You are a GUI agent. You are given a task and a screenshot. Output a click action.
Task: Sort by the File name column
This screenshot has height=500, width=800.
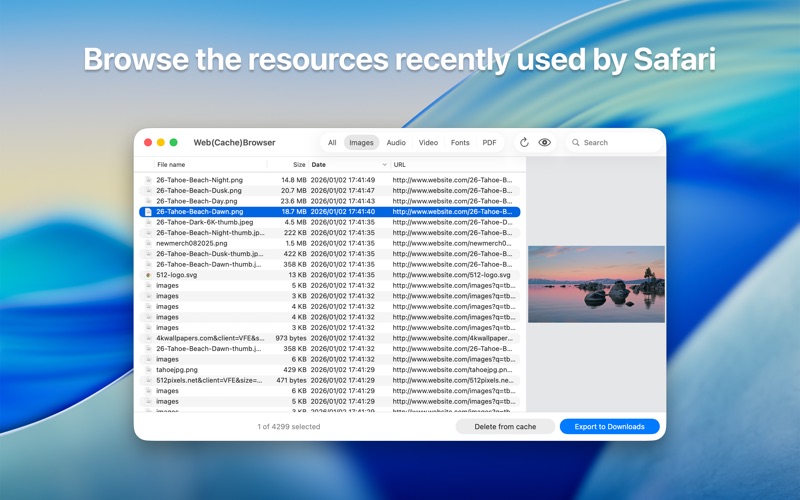(x=171, y=164)
